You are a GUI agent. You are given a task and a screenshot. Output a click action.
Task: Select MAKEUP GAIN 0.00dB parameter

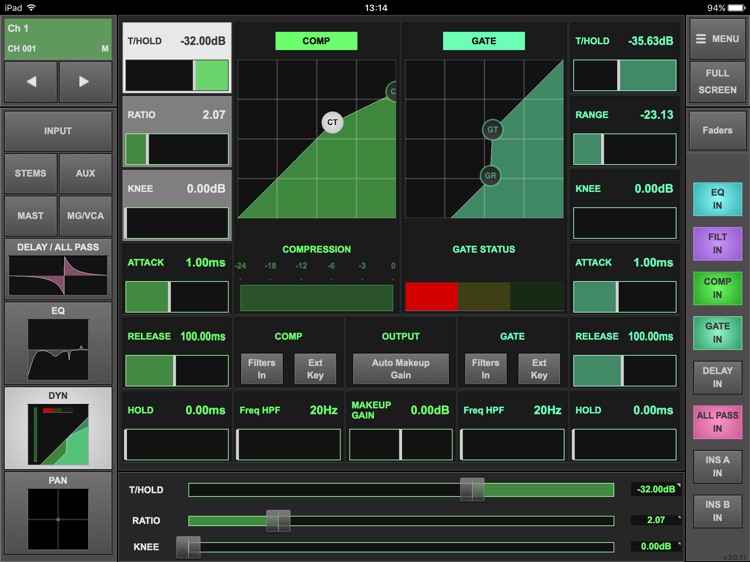[401, 427]
